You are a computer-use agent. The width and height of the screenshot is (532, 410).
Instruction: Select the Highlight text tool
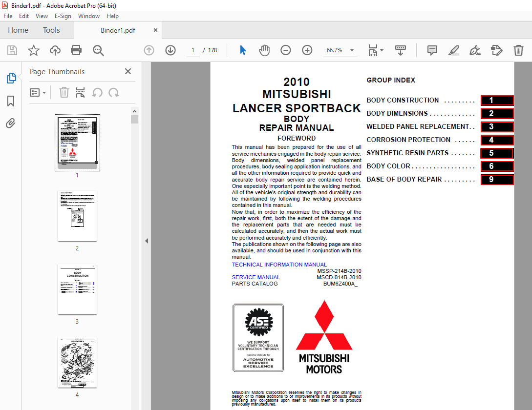[453, 50]
